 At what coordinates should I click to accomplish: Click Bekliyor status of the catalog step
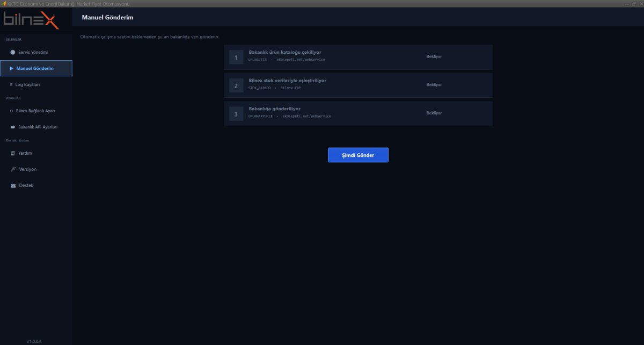434,56
